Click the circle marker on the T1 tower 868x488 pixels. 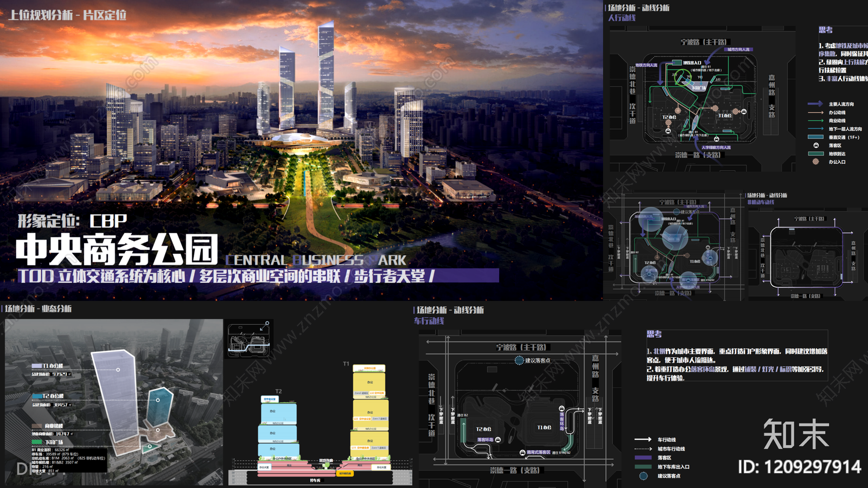tap(118, 370)
